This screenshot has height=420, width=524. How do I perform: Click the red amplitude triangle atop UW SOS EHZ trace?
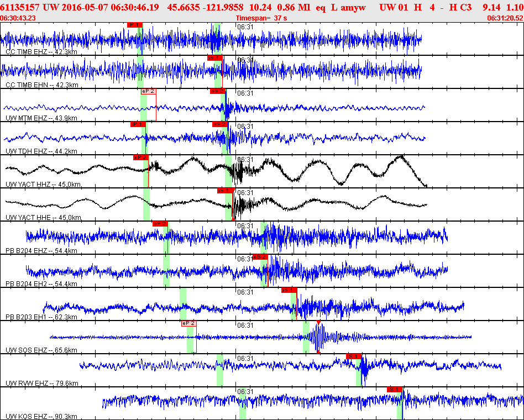318,323
